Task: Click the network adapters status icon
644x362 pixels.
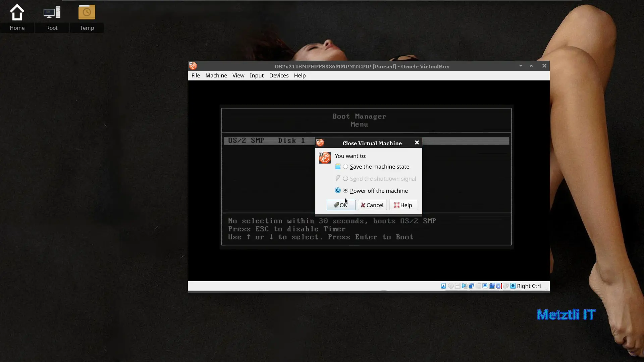Action: [x=471, y=286]
